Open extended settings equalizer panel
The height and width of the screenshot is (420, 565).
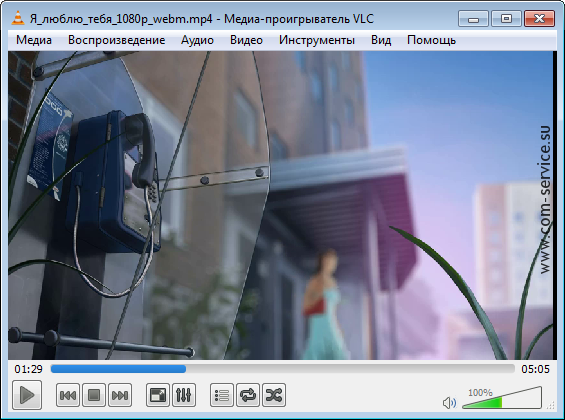(x=184, y=395)
